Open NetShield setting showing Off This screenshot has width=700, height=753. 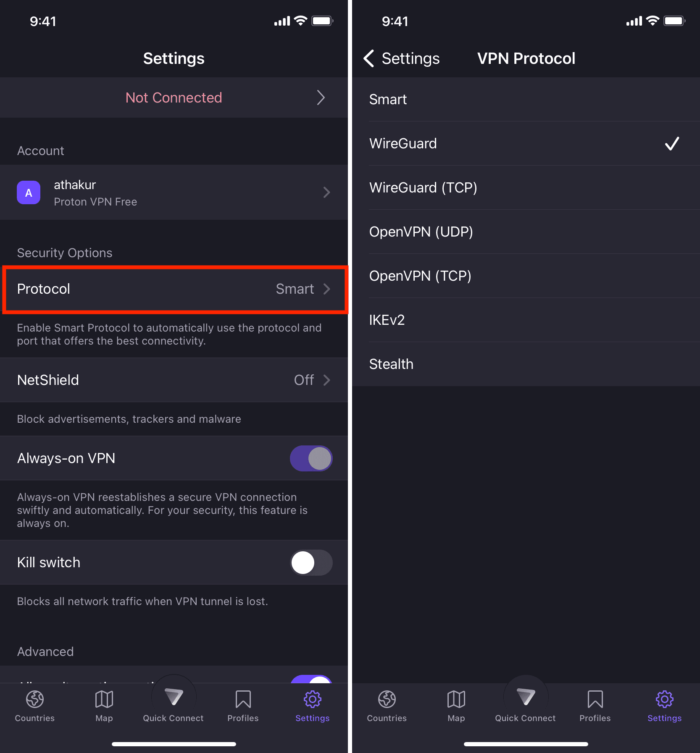[x=174, y=380]
